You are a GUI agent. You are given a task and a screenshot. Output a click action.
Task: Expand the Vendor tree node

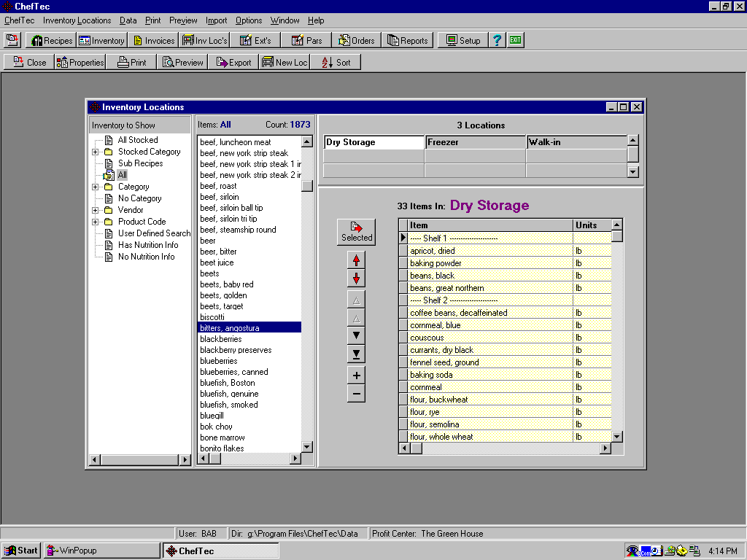point(96,209)
